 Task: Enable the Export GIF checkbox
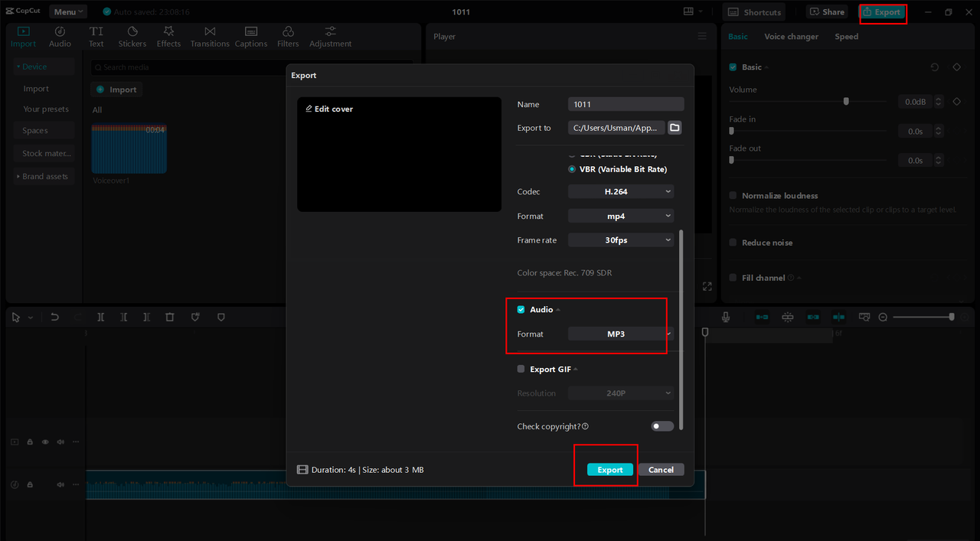pos(521,369)
